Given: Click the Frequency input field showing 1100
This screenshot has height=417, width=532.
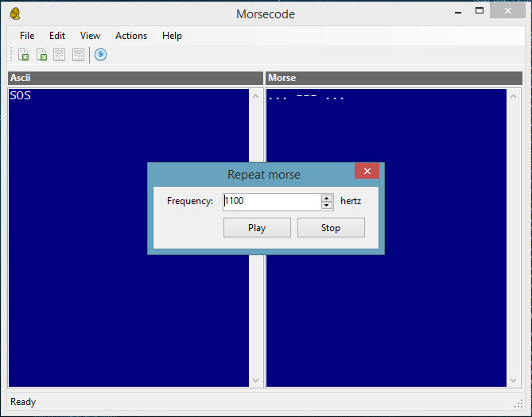Looking at the screenshot, I should tap(272, 202).
